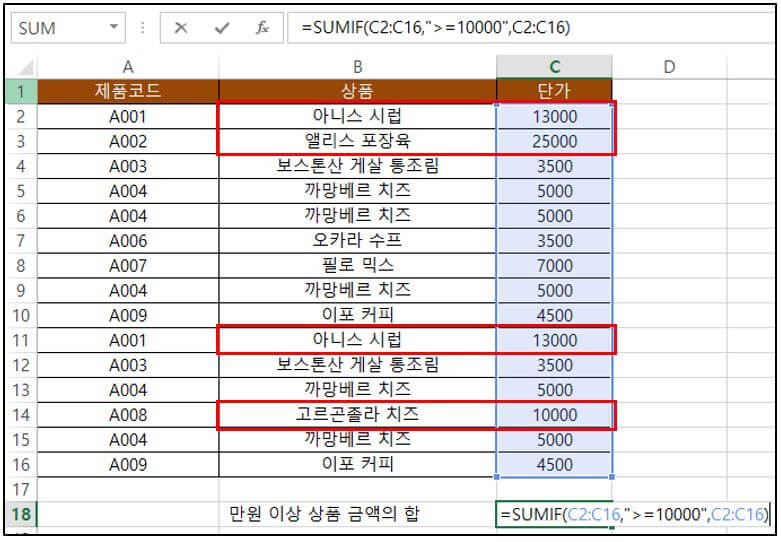Image resolution: width=781 pixels, height=542 pixels.
Task: Select cell C7 with 3500
Action: (x=554, y=241)
